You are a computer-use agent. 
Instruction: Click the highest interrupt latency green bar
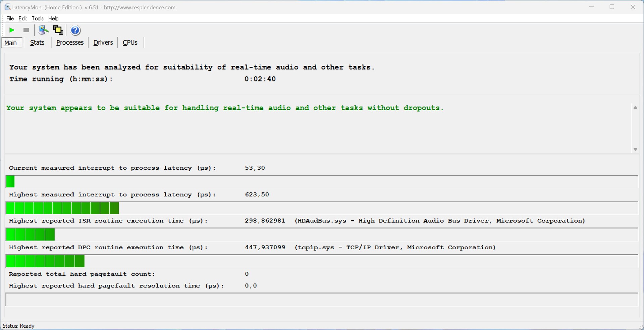click(x=62, y=208)
